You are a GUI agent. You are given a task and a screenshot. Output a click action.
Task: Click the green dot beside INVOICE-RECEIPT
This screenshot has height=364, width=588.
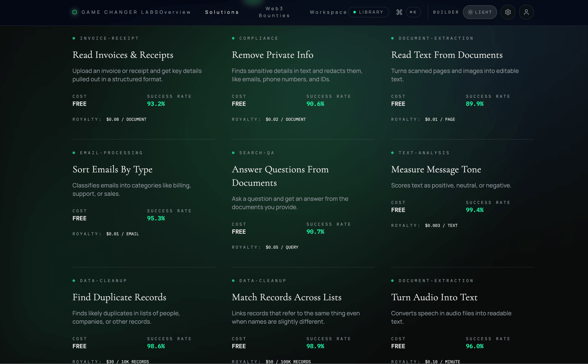[x=74, y=38]
